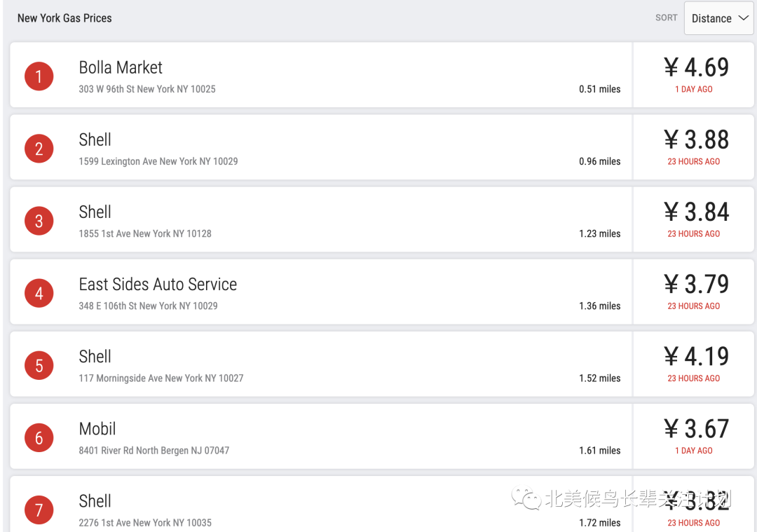Click 23 HOURS AGO under ¥ 3.88
Screen dimensions: 757x532
pyautogui.click(x=694, y=162)
